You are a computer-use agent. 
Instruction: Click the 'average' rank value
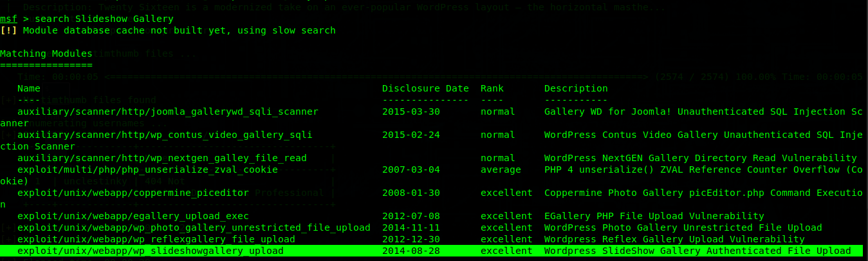tap(501, 169)
